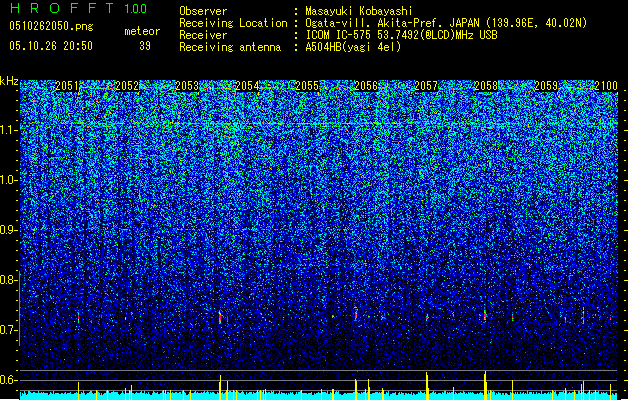Click the meteor echo below the 2051 marker

point(79,318)
